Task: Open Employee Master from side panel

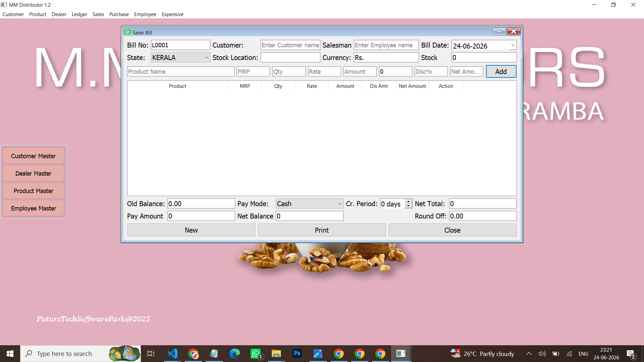Action: pos(34,208)
